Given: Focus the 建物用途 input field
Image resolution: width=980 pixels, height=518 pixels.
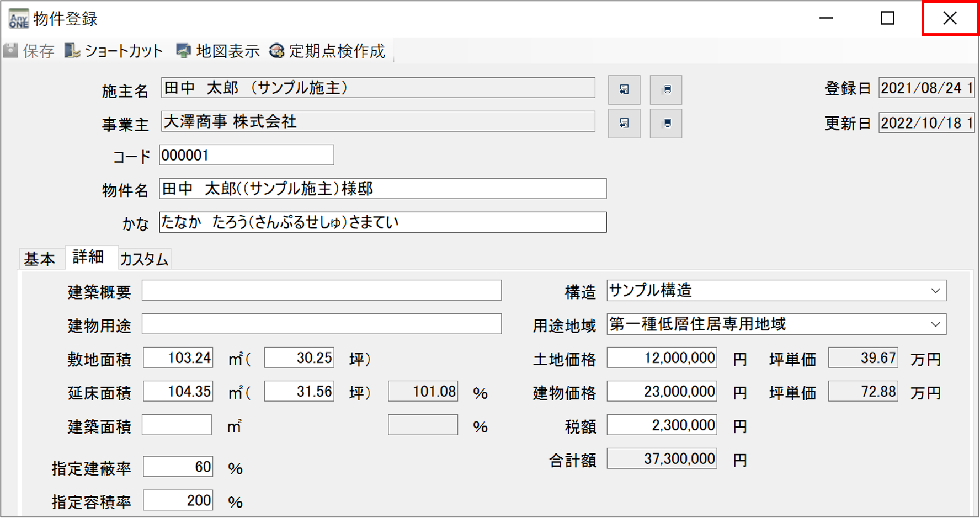Looking at the screenshot, I should (321, 324).
